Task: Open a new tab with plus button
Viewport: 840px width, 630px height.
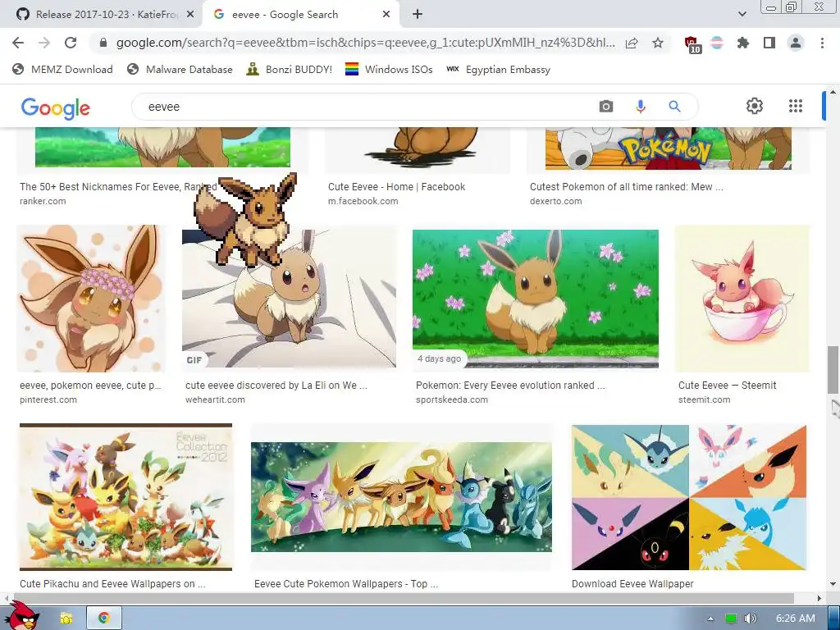Action: click(418, 15)
